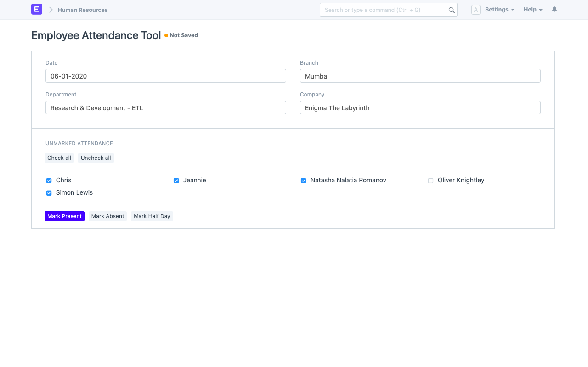Screen dimensions: 588x367
Task: Uncheck Simon Lewis checkbox
Action: click(49, 193)
